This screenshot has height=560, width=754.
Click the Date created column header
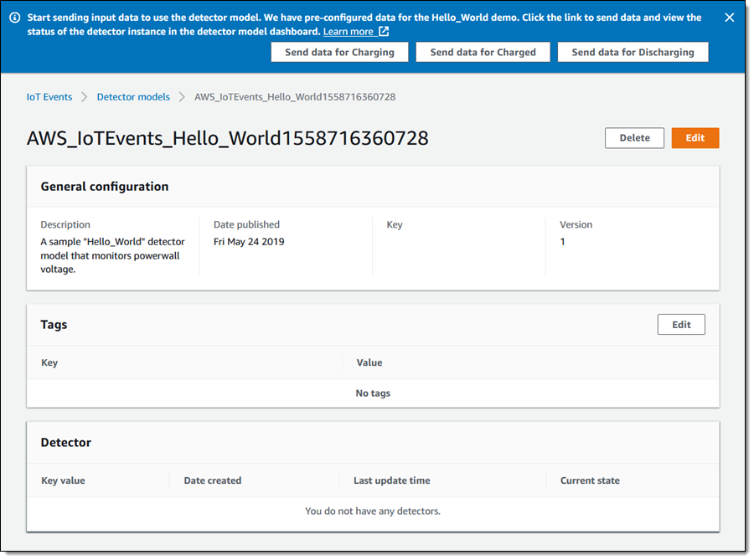pyautogui.click(x=212, y=480)
